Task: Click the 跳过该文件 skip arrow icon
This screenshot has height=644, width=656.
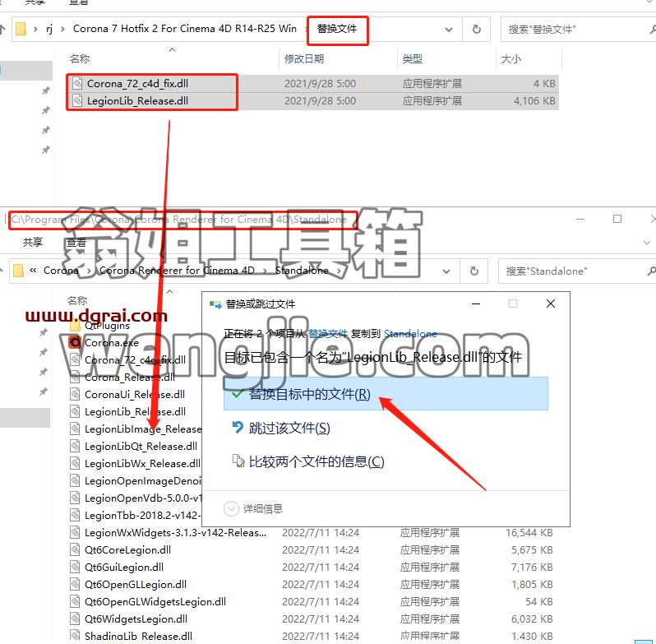Action: click(238, 427)
